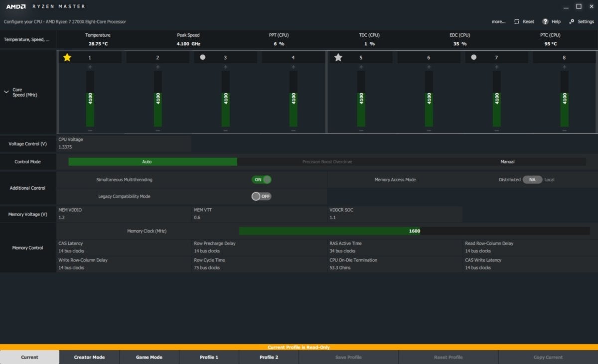The image size is (598, 364).
Task: Increase core 3 speed with plus
Action: point(226,67)
